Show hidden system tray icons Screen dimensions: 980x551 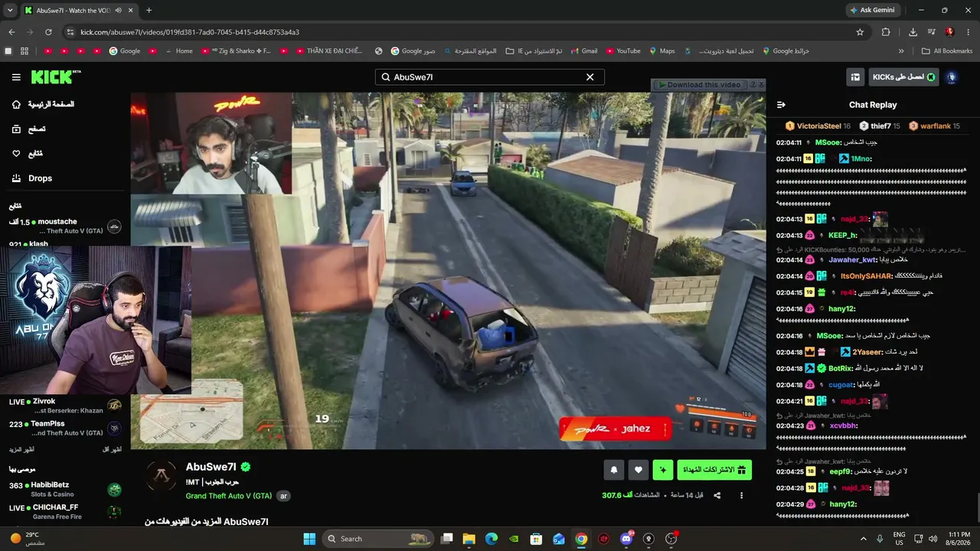[x=864, y=539]
